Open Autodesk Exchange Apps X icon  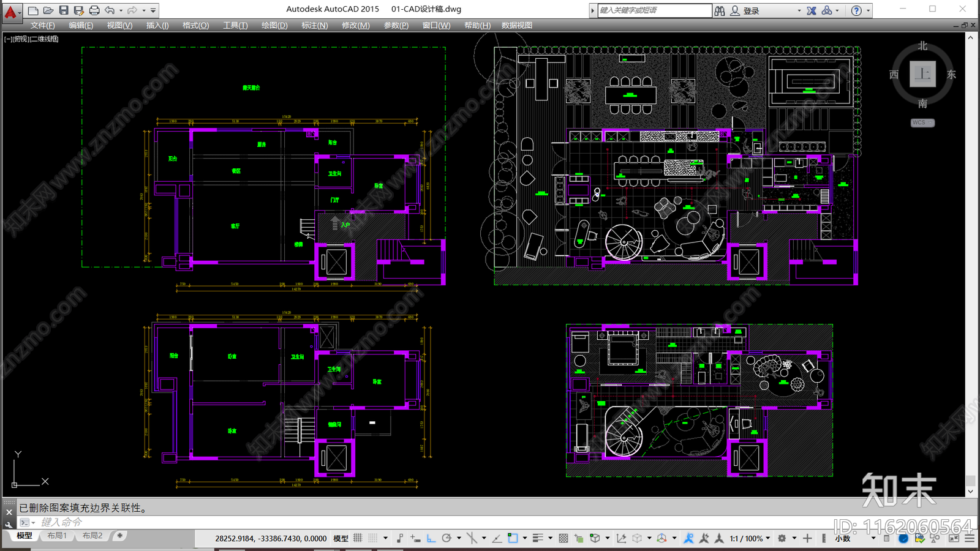point(811,10)
